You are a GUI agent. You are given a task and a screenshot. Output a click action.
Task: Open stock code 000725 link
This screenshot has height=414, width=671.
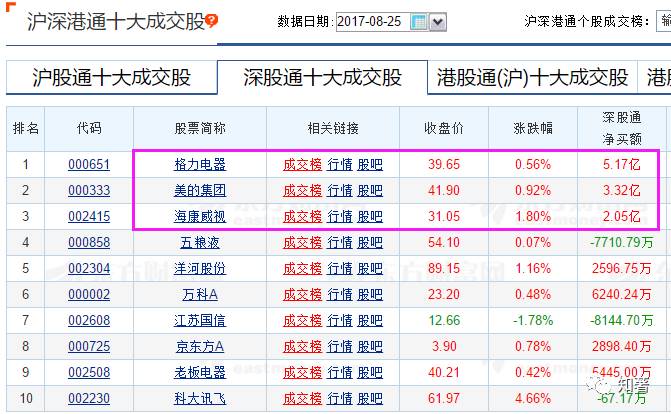click(x=89, y=346)
